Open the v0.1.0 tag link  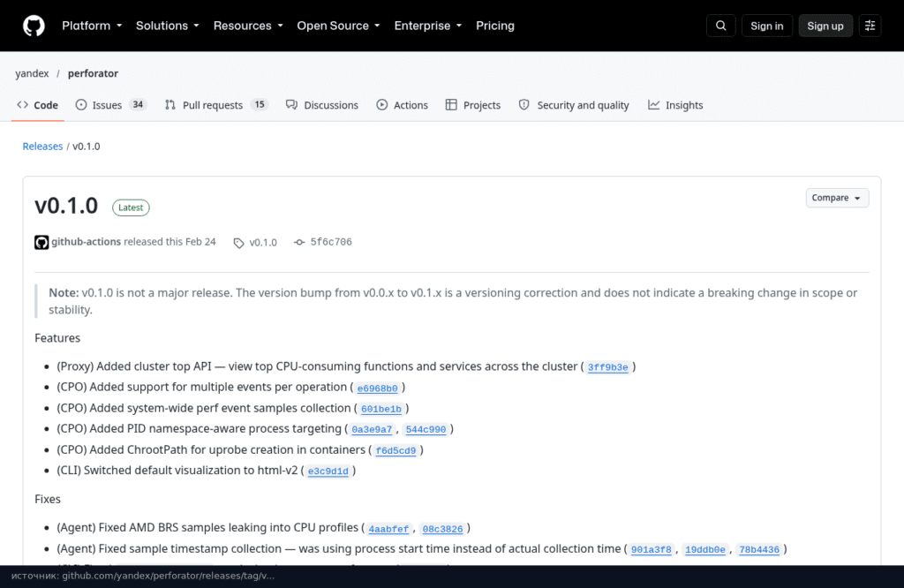(x=263, y=243)
